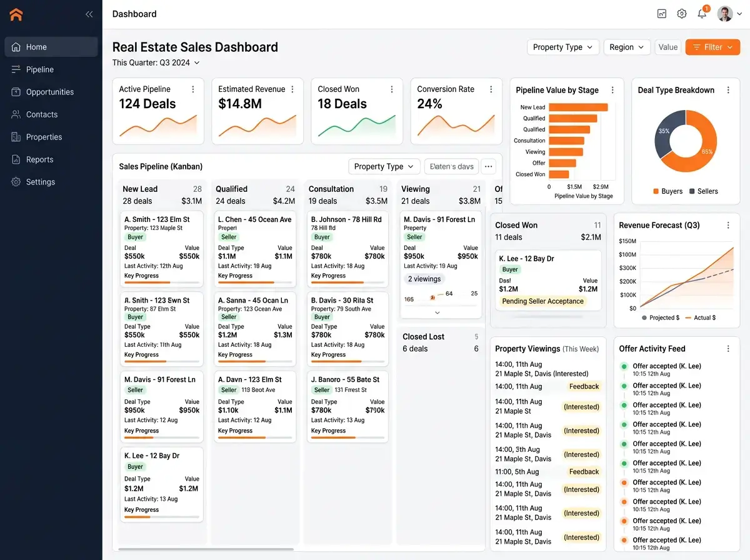
Task: Open the Kanban Property Type dropdown
Action: 384,166
